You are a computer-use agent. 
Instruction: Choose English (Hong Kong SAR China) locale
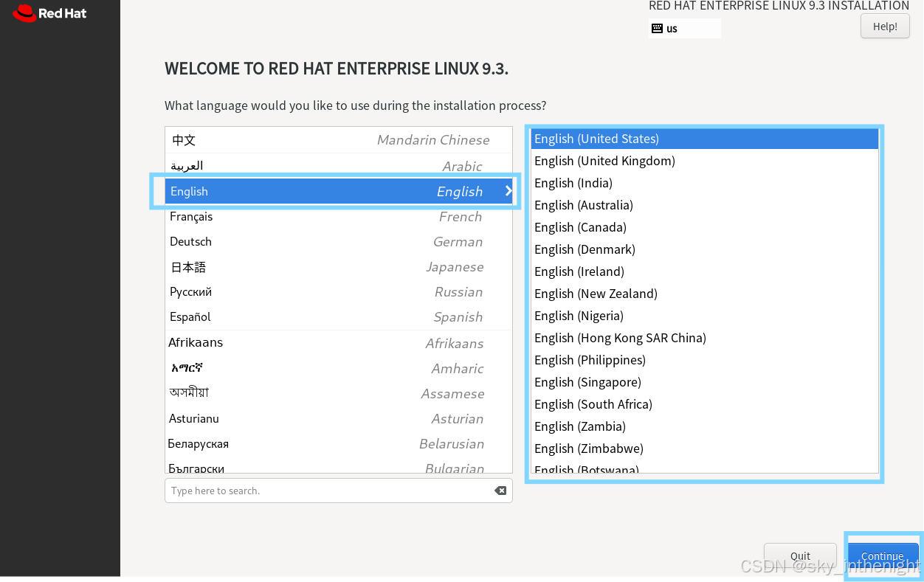click(705, 338)
